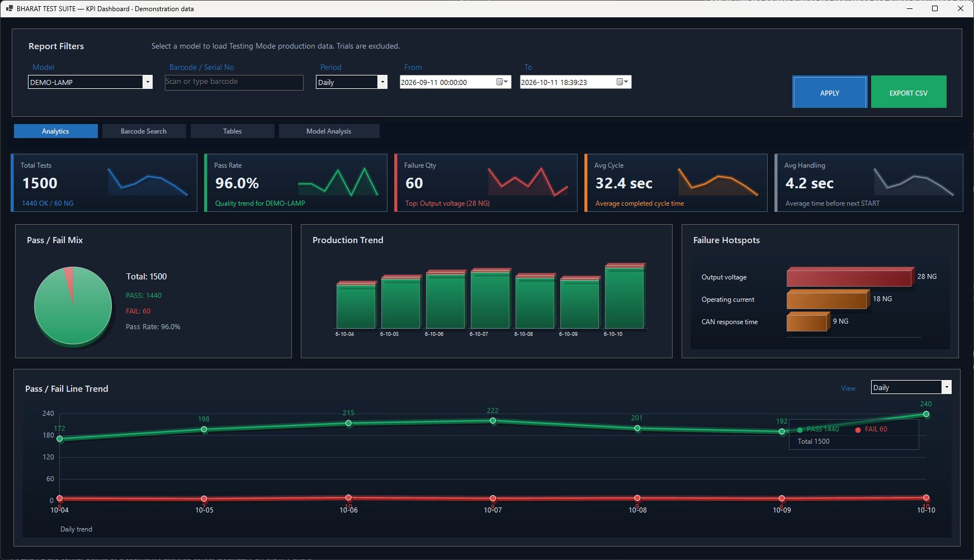974x560 pixels.
Task: Click the PASS 1440 legend entry
Action: click(818, 429)
